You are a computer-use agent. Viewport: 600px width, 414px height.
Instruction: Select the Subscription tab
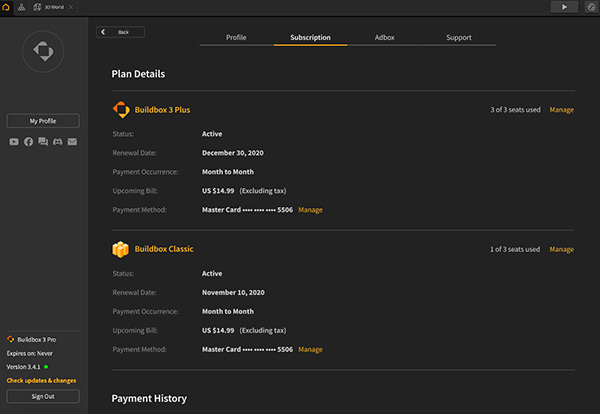click(310, 37)
